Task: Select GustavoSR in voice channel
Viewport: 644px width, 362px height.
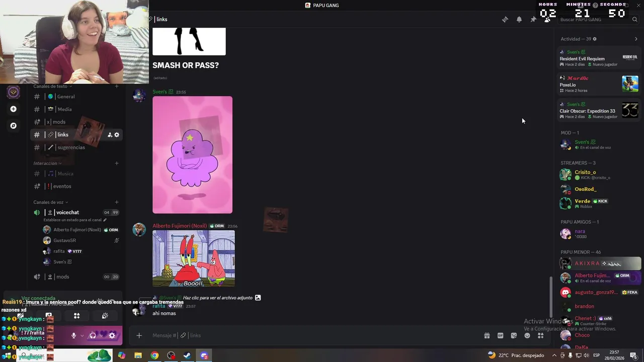Action: tap(80, 240)
